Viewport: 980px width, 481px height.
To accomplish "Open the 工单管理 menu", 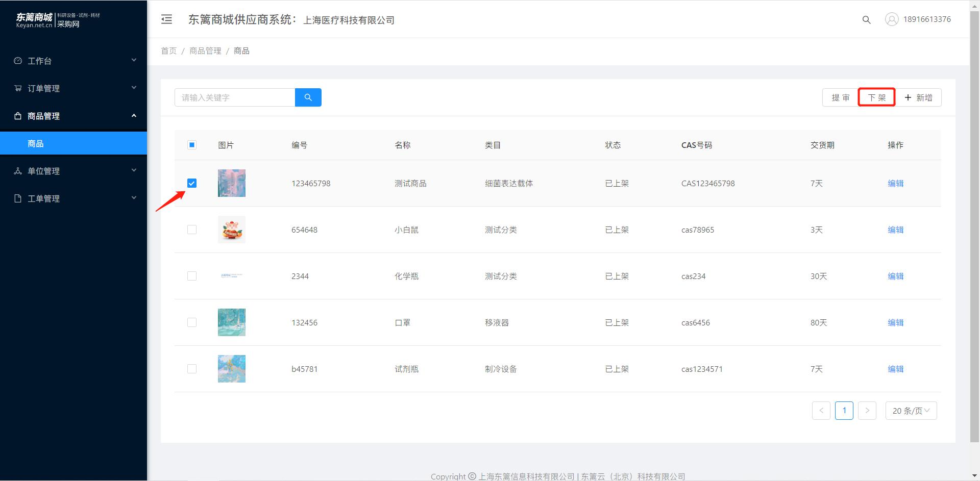I will (73, 198).
